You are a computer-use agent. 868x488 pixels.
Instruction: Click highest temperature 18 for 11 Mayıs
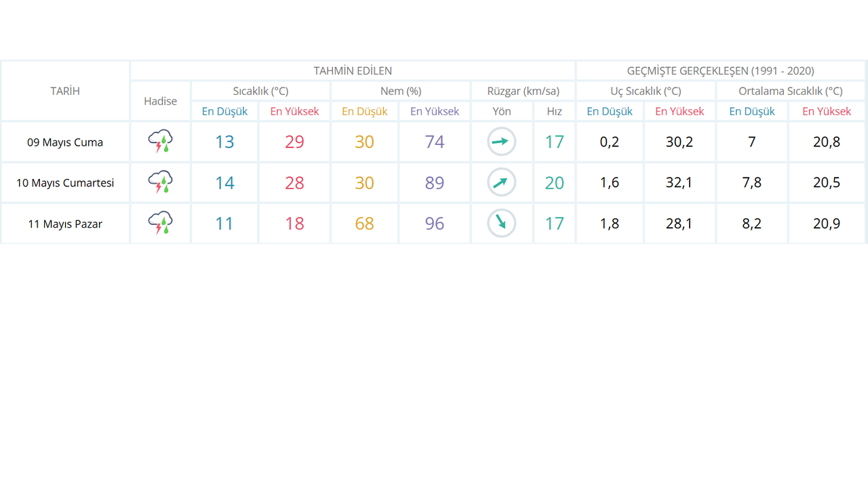(x=294, y=223)
